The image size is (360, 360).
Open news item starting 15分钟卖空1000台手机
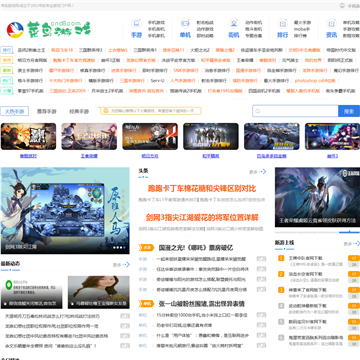[x=202, y=315]
